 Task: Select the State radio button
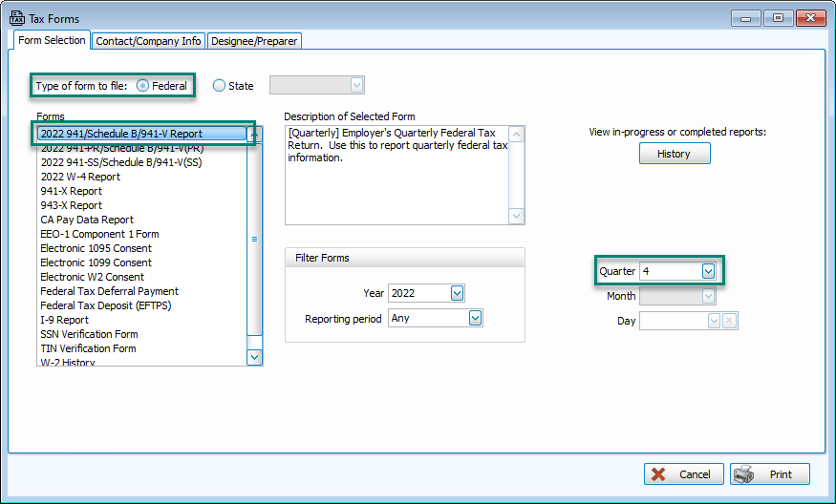coord(219,86)
